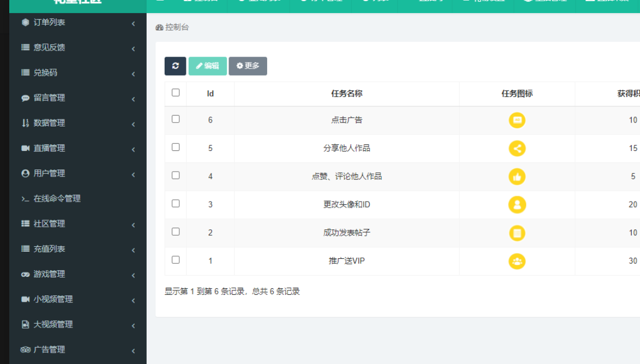Click the 编辑 edit button
The width and height of the screenshot is (640, 364).
pos(207,66)
